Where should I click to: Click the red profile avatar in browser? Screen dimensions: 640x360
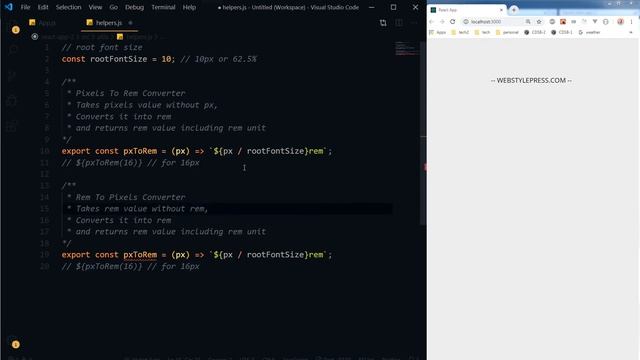click(620, 22)
